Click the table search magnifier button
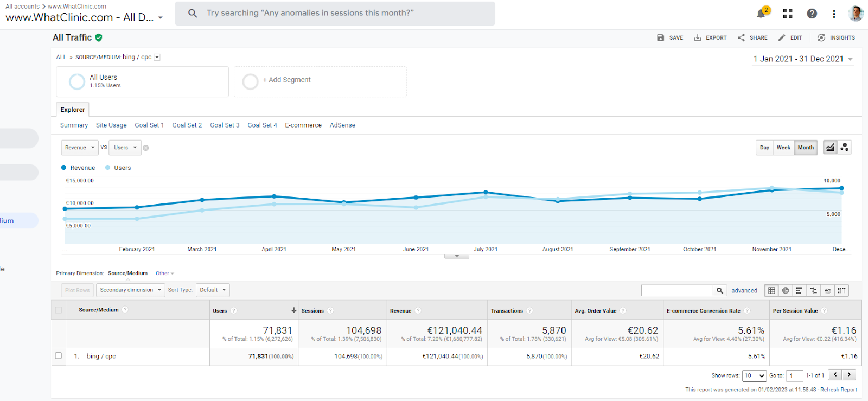 point(720,290)
